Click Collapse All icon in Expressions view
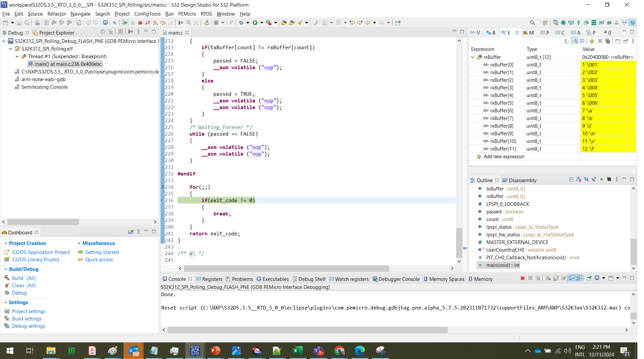The height and width of the screenshot is (359, 644). click(x=582, y=41)
